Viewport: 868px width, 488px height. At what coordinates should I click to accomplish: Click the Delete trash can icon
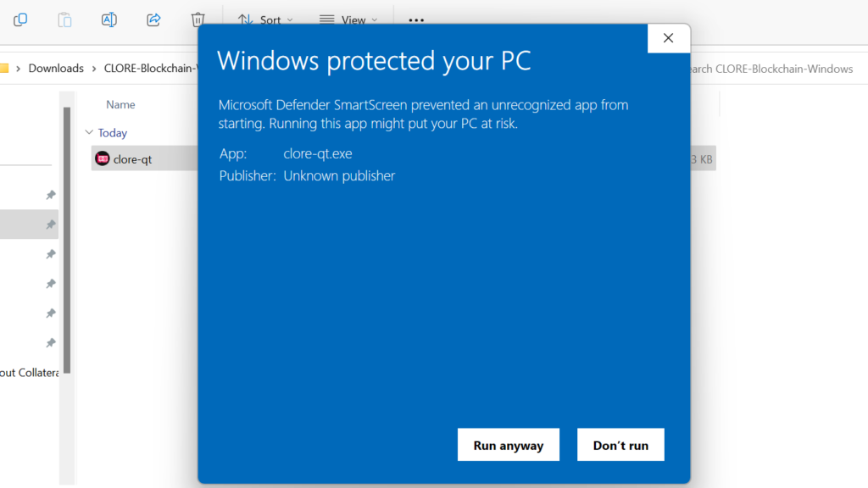coord(198,19)
